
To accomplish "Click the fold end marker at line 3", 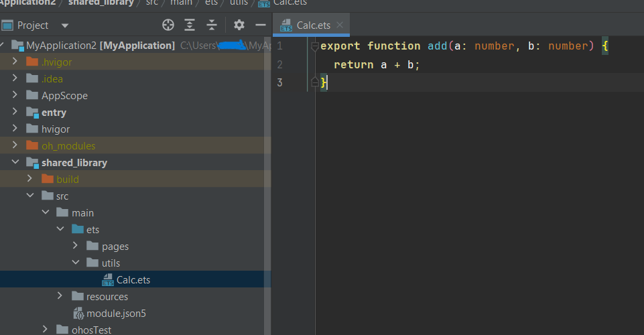I will click(x=314, y=82).
